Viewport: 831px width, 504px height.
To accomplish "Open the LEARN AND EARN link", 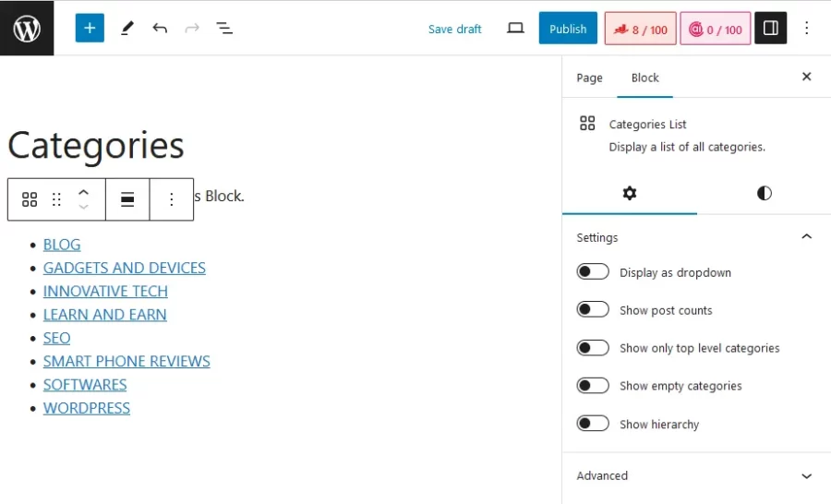I will (105, 315).
